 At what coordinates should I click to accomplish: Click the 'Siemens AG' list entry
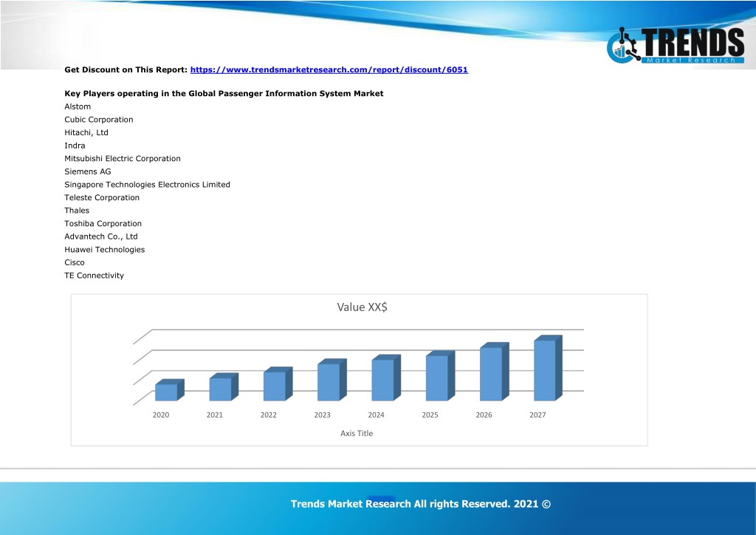[x=88, y=171]
